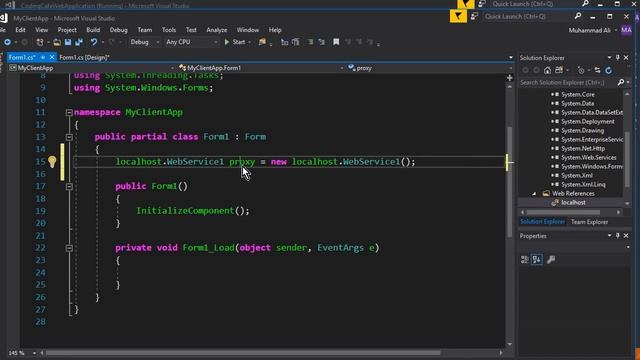Open the Team menu
640x360 pixels.
tap(144, 30)
